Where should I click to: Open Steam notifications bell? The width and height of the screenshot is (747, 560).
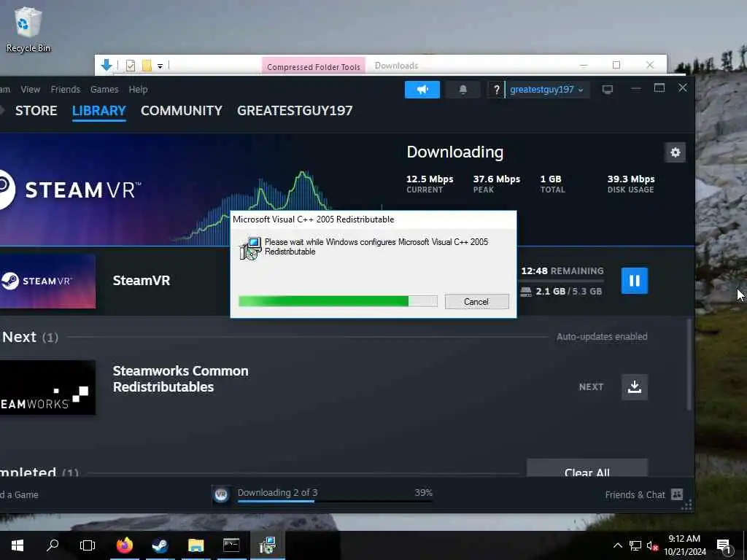tap(462, 90)
